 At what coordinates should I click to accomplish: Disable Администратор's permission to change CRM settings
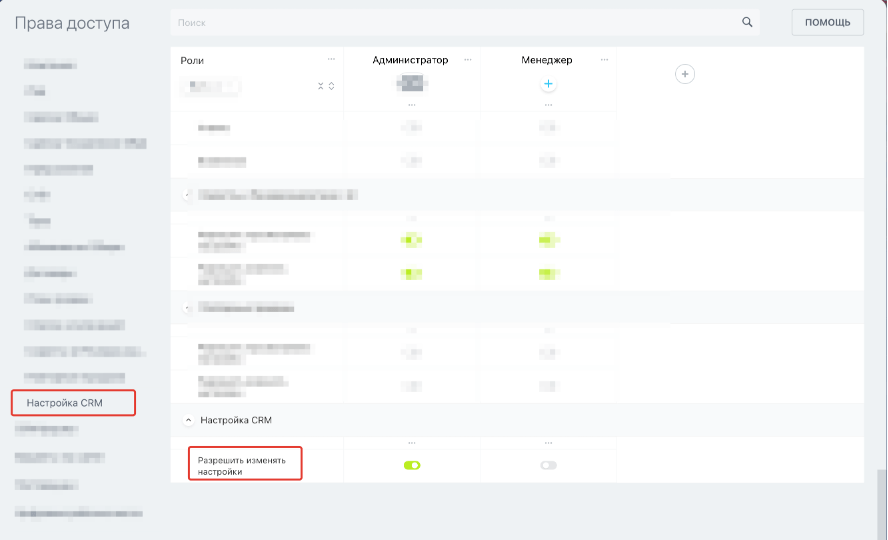(x=412, y=465)
